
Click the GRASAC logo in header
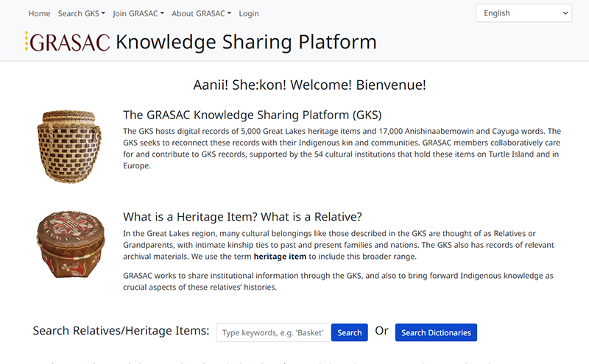point(68,42)
